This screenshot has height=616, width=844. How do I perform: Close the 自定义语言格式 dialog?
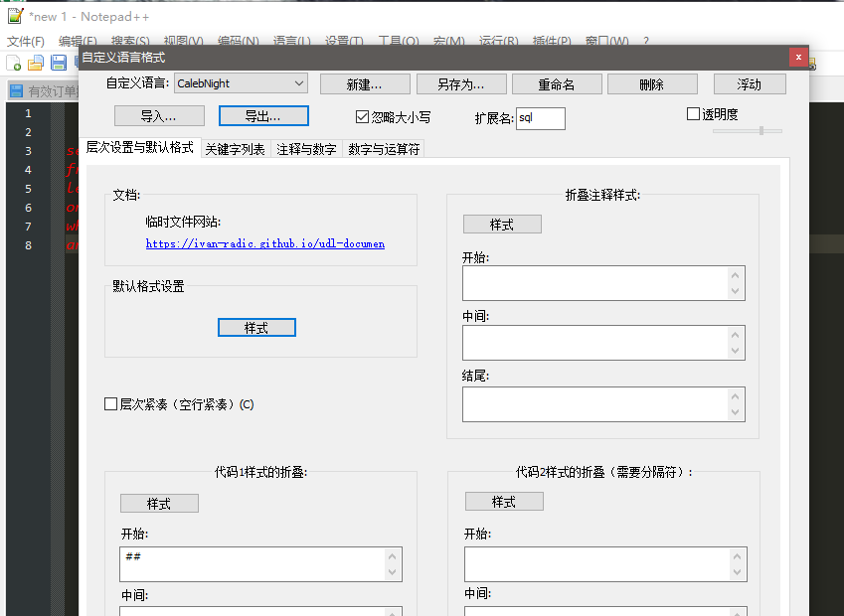coord(798,57)
